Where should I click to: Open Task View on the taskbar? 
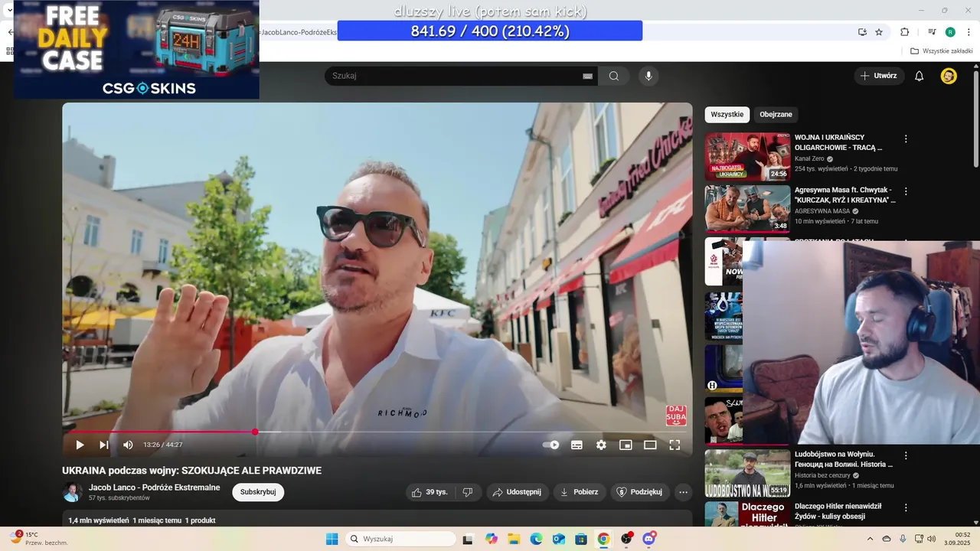pos(468,539)
